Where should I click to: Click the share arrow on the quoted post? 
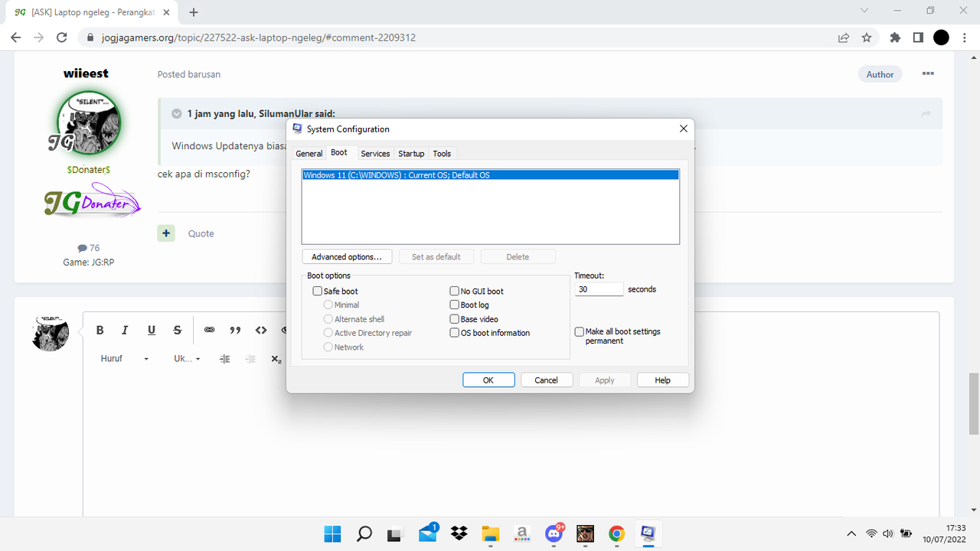pos(926,113)
